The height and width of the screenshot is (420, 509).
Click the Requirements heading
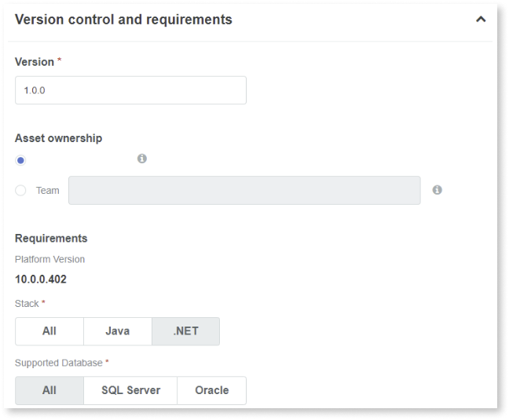coord(51,238)
